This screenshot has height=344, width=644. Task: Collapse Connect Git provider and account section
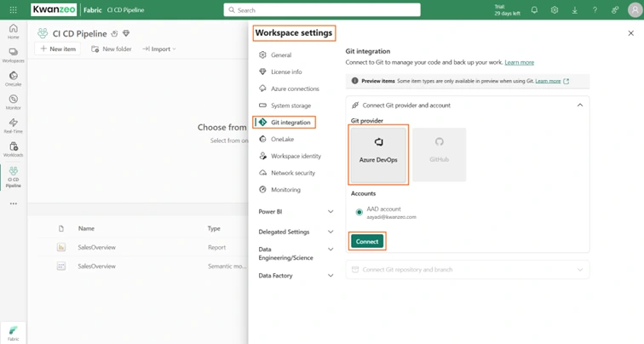pos(580,105)
